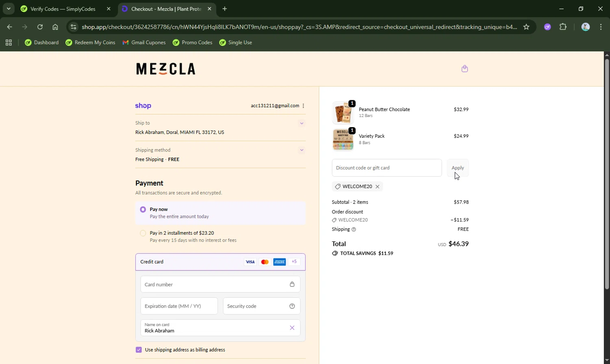Image resolution: width=610 pixels, height=364 pixels.
Task: Click the shop.app URL address bar
Action: [x=299, y=27]
